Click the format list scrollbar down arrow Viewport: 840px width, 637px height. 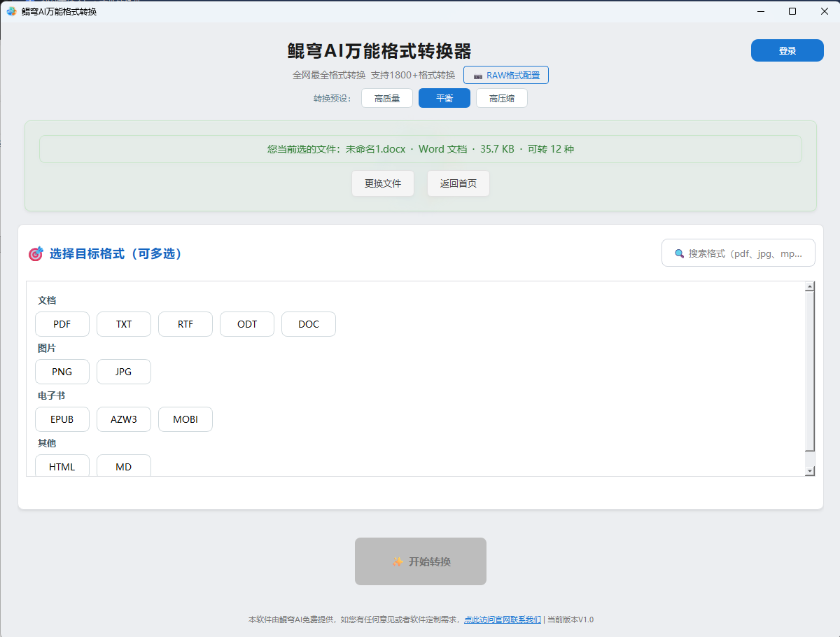point(810,471)
